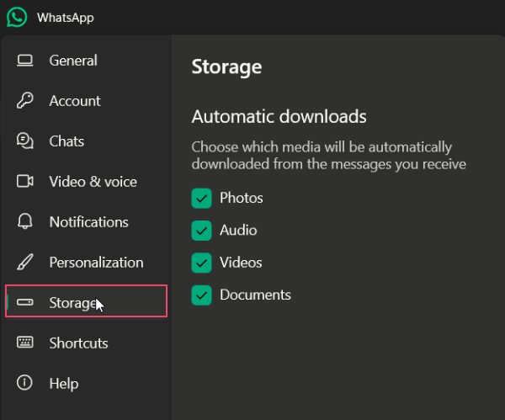
Task: Open the General settings section
Action: point(87,61)
